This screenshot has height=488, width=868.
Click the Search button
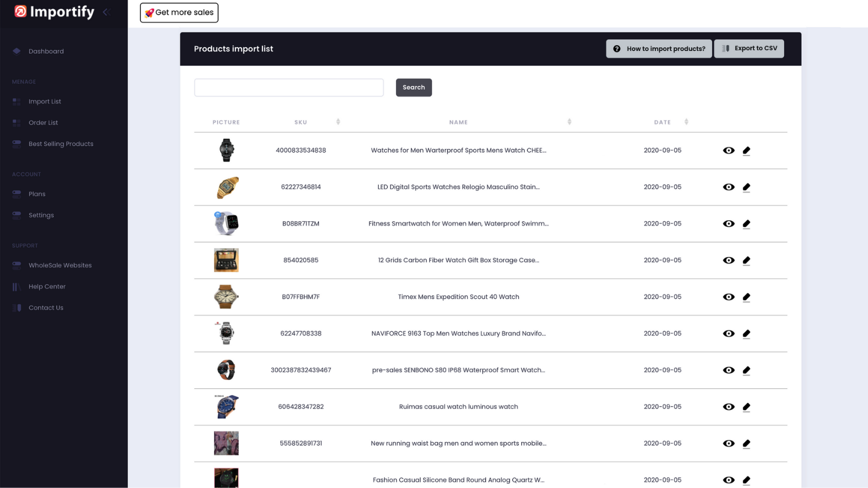tap(414, 87)
